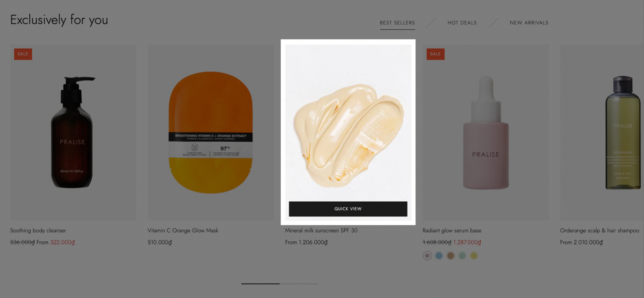Choose the blue color swatch
644x298 pixels.
click(439, 256)
